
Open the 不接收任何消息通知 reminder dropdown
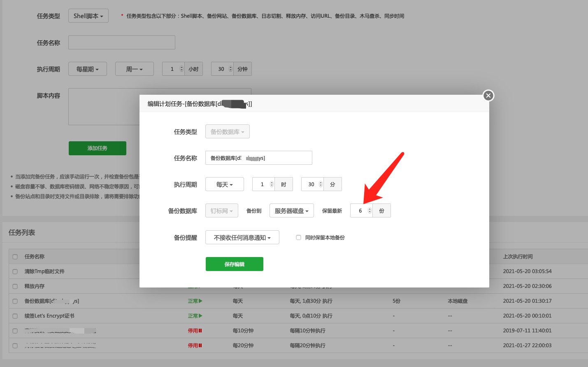point(242,237)
